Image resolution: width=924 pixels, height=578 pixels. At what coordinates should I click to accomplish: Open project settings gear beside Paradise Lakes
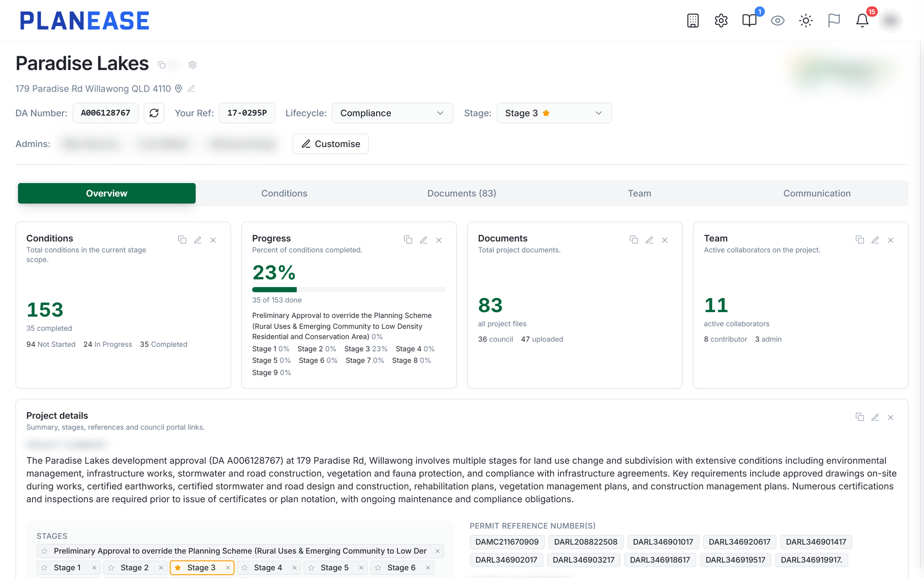tap(193, 65)
